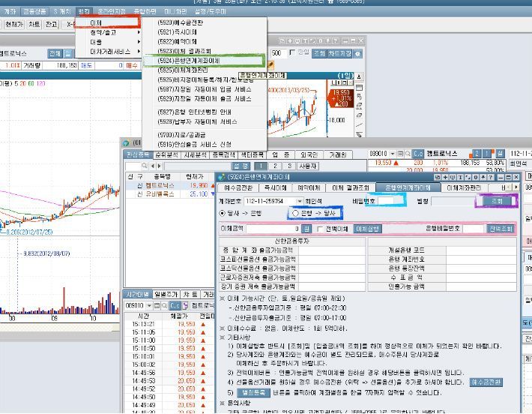This screenshot has width=532, height=414.
Task: Click the magnifier search icon in watchlist toolbar
Action: coord(145,166)
